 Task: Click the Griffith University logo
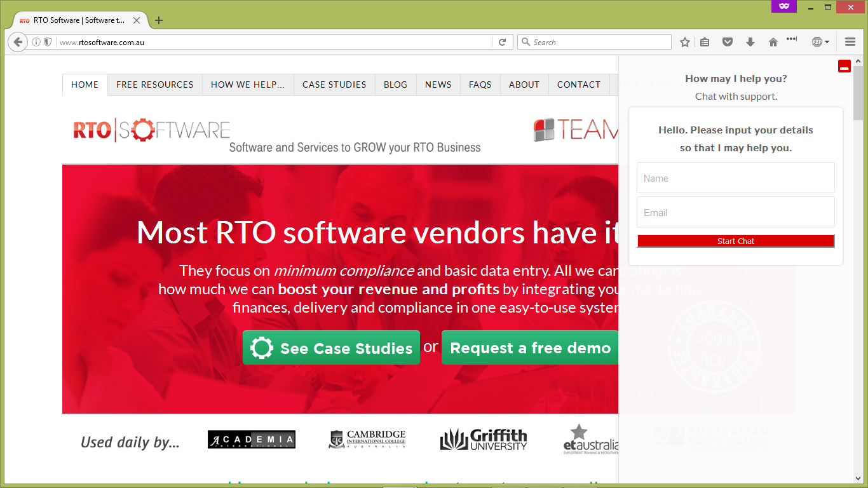pyautogui.click(x=484, y=440)
